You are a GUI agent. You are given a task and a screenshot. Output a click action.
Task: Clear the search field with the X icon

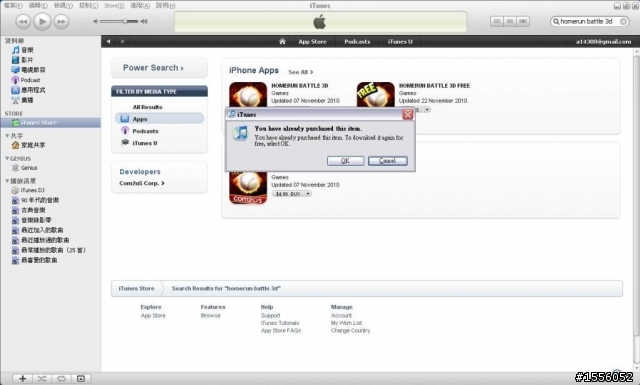tap(623, 21)
